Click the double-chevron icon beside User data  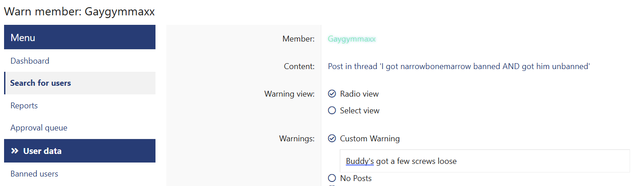14,151
